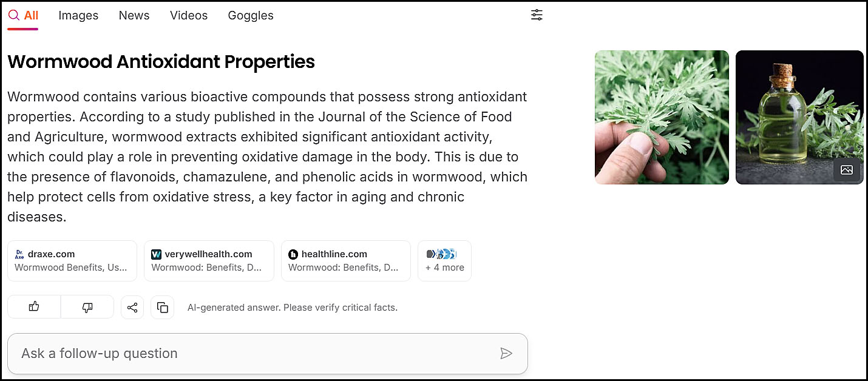Switch to the News tab
This screenshot has height=381, width=868.
pos(134,16)
